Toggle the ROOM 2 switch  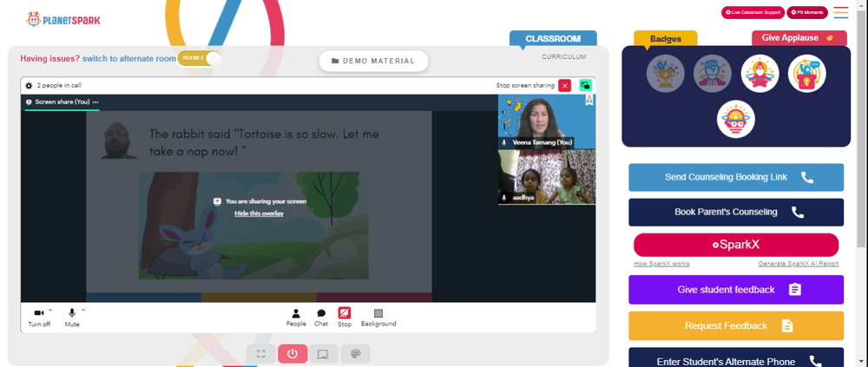pyautogui.click(x=199, y=58)
